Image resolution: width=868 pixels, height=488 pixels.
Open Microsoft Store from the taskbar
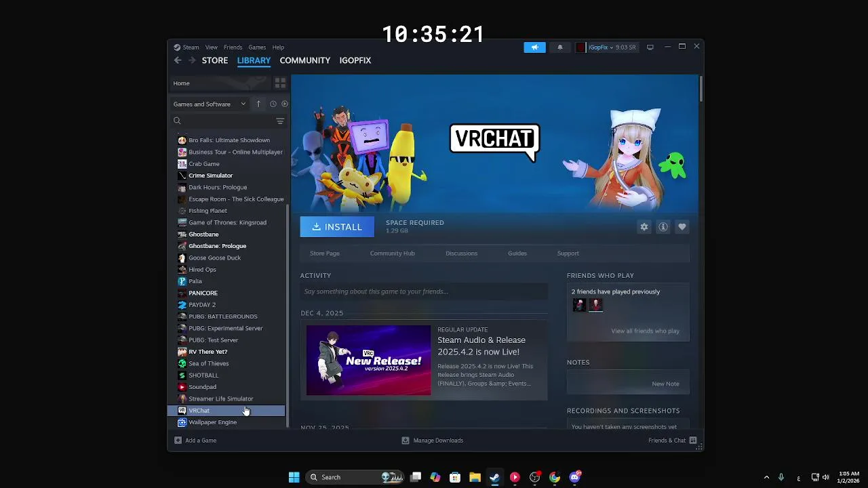coord(455,477)
